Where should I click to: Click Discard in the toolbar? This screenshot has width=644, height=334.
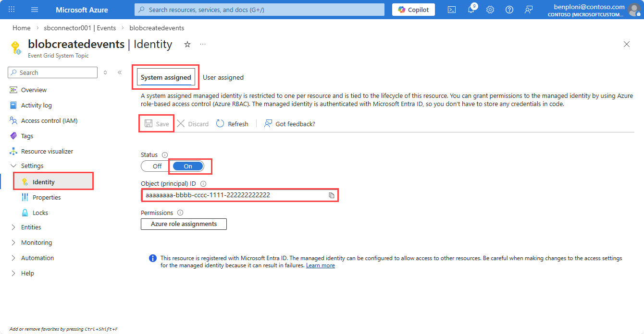(x=193, y=124)
